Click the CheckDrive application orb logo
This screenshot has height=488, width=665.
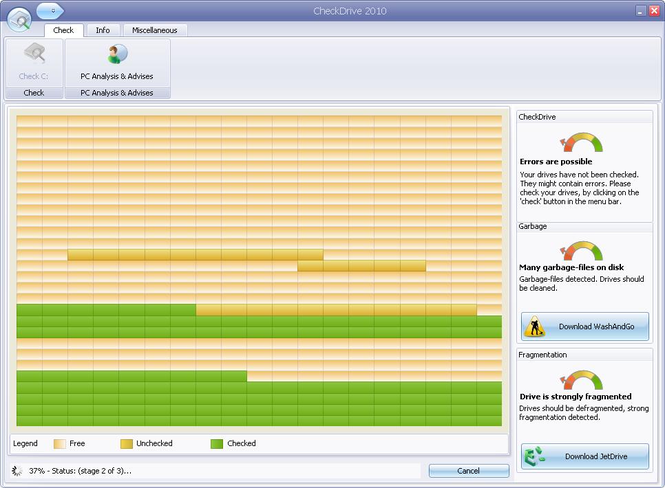tap(20, 20)
